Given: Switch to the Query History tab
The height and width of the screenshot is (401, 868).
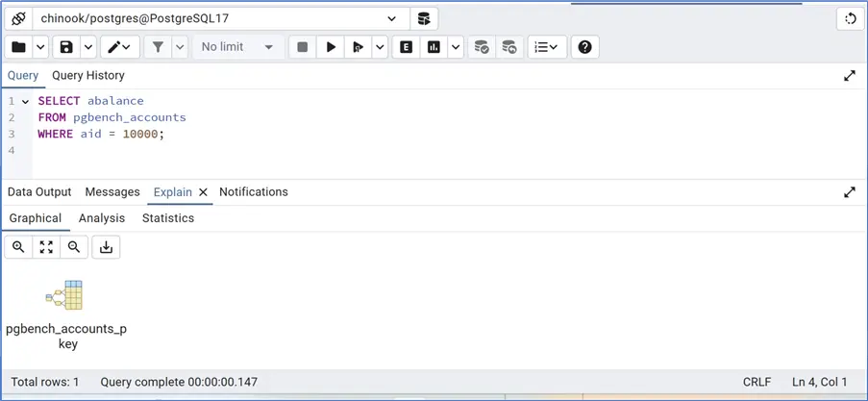Looking at the screenshot, I should (88, 75).
